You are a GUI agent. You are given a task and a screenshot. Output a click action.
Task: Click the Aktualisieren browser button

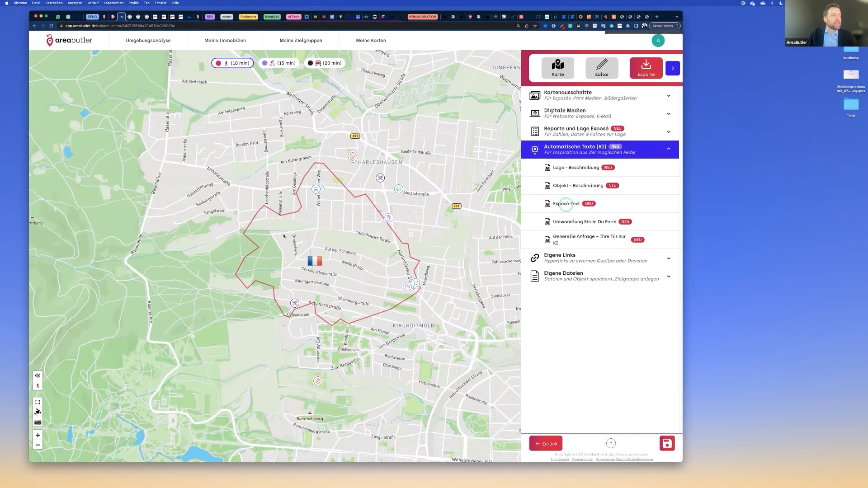(x=665, y=26)
